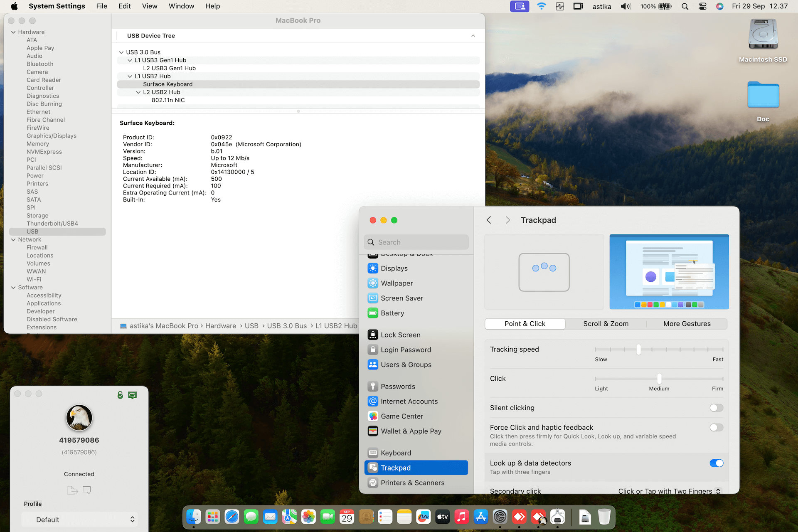Go forward in System Settings navigation
This screenshot has width=798, height=532.
click(507, 220)
